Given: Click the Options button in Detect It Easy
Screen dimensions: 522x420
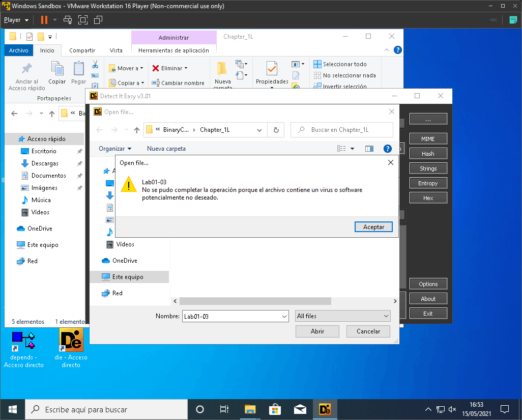Looking at the screenshot, I should point(428,284).
